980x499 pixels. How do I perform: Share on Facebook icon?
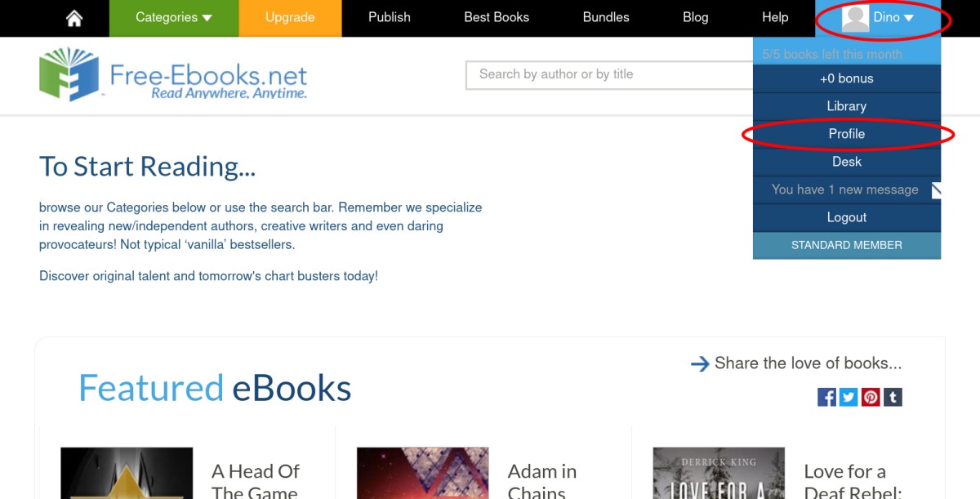[826, 397]
